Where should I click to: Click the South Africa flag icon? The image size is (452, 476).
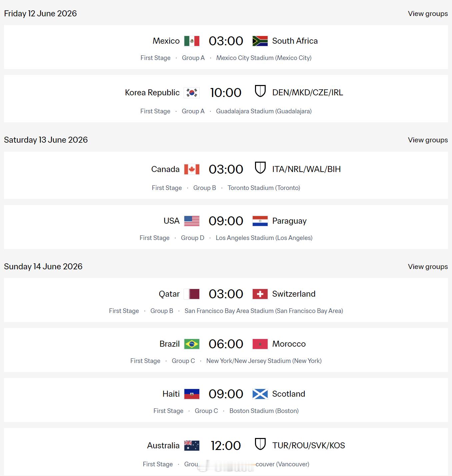[x=260, y=41]
